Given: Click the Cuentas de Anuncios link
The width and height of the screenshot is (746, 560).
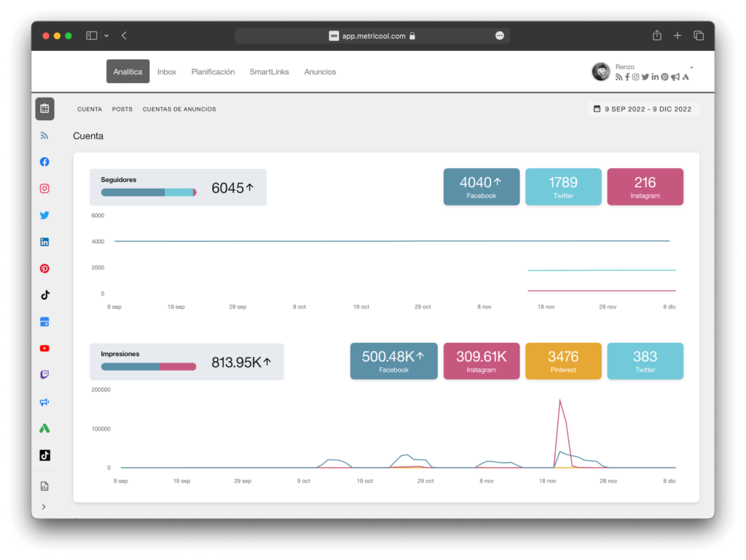Looking at the screenshot, I should tap(179, 109).
